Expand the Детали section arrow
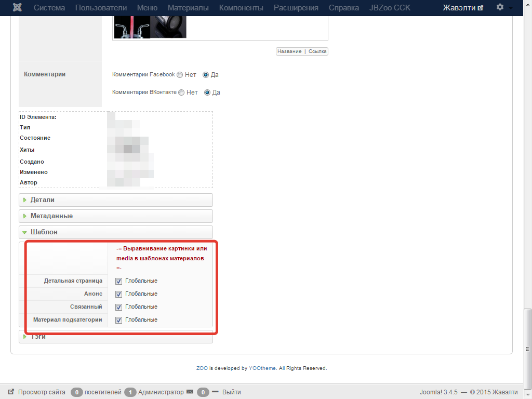 [x=25, y=200]
